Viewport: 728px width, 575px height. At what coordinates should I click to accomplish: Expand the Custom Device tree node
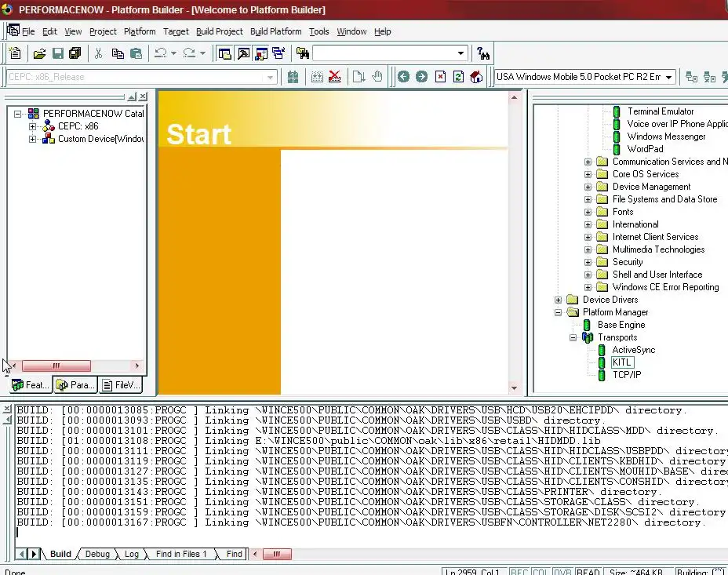(x=32, y=139)
